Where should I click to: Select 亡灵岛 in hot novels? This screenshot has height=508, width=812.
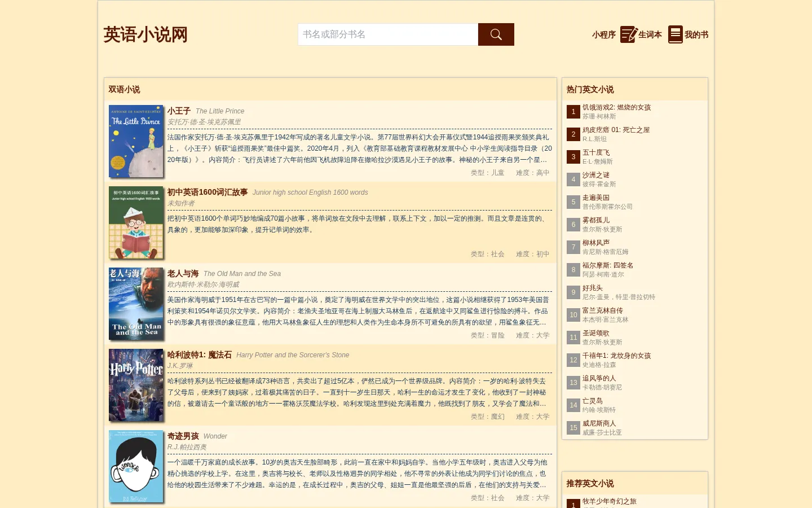[593, 401]
